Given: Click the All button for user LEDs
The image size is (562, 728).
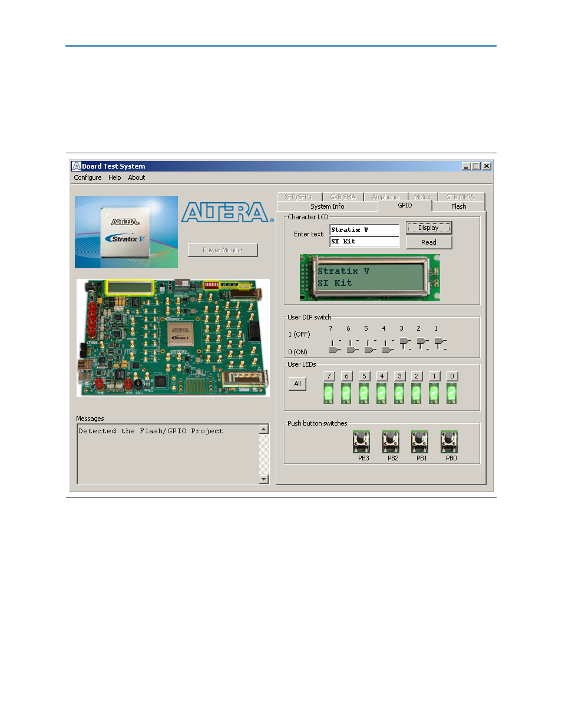Looking at the screenshot, I should coord(297,384).
